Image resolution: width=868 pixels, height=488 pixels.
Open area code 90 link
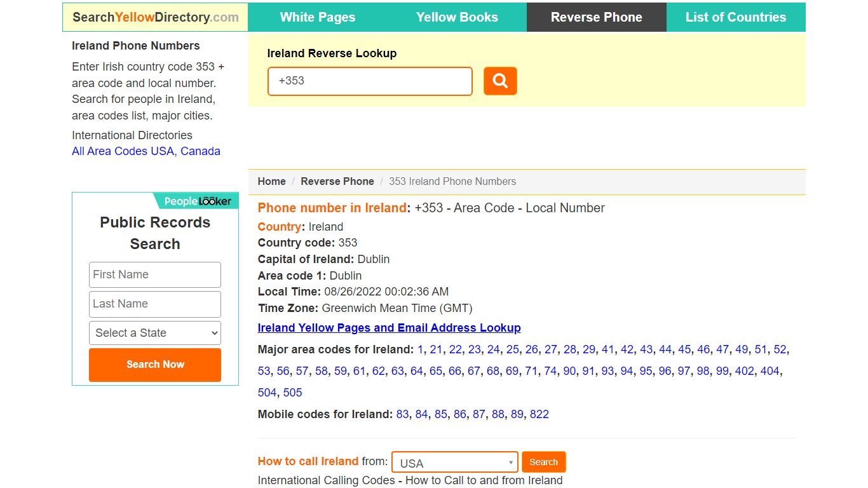[569, 371]
